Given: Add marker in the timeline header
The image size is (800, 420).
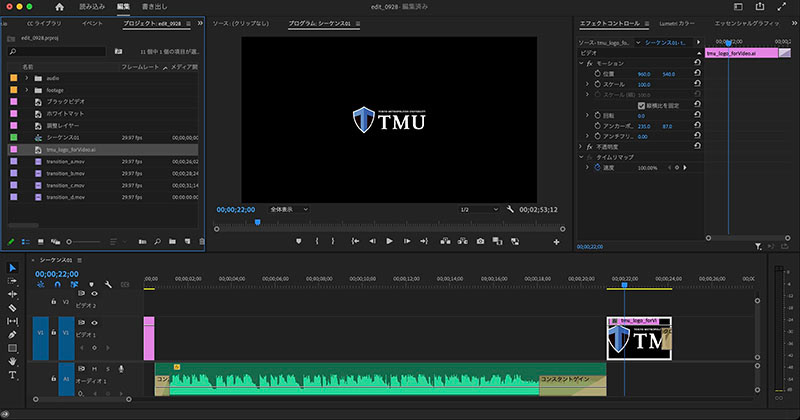Looking at the screenshot, I should click(91, 284).
